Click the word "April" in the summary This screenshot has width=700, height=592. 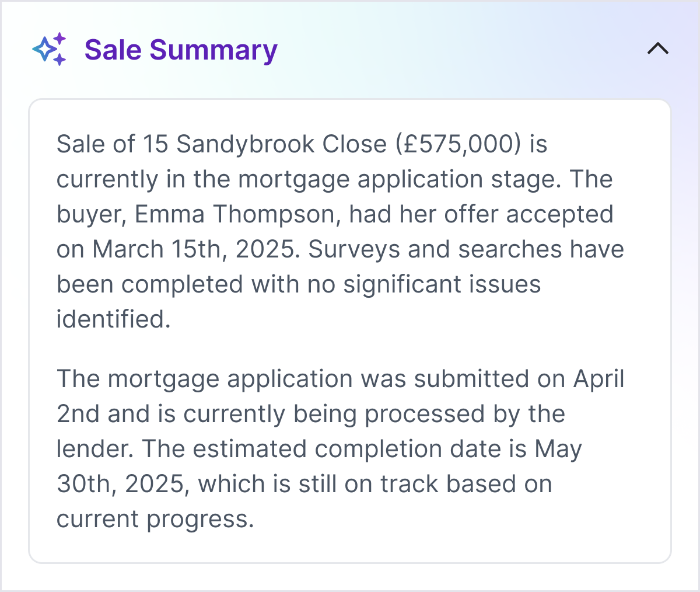click(598, 379)
